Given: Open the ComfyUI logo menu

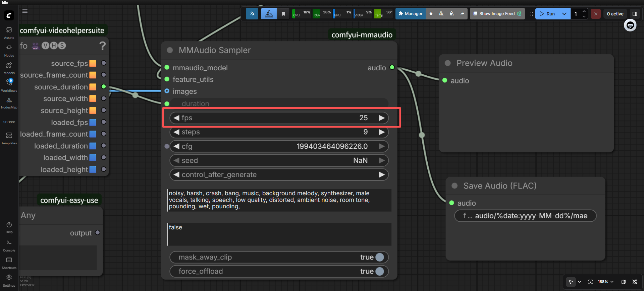Looking at the screenshot, I should click(9, 15).
